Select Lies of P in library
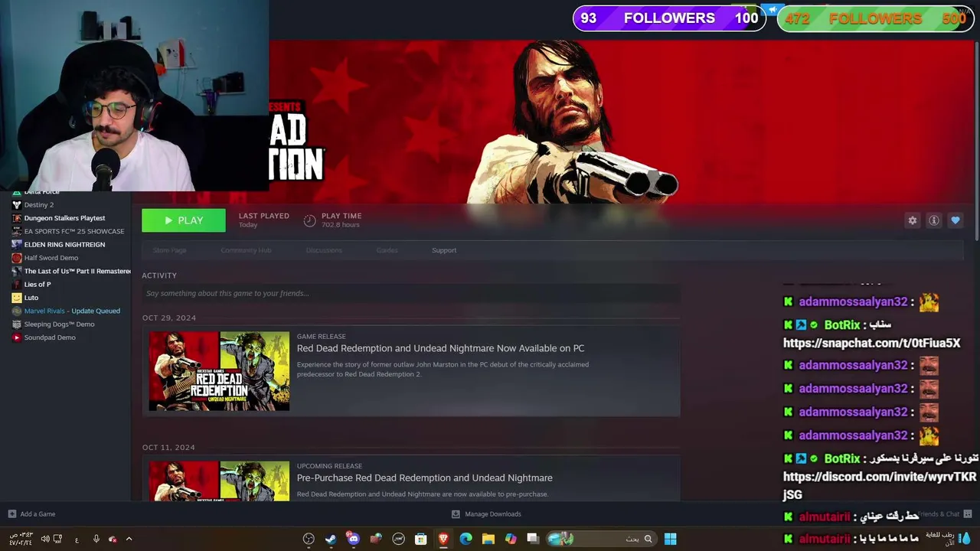The image size is (980, 551). click(37, 285)
